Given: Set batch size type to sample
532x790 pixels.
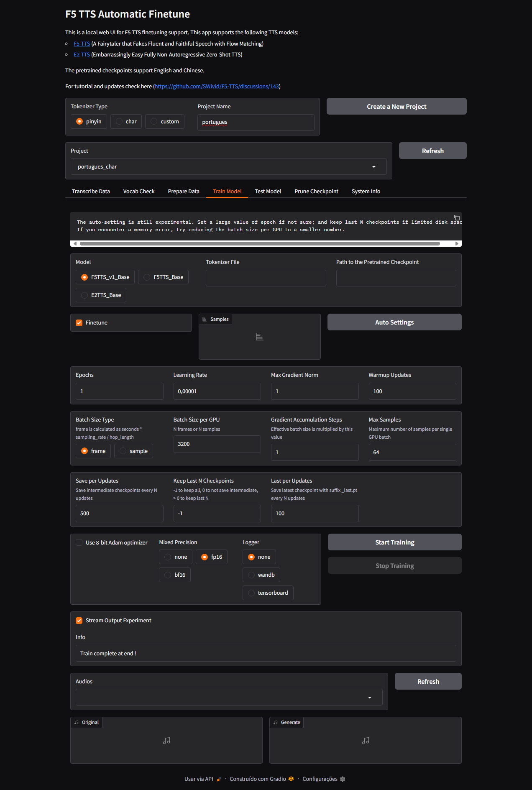Looking at the screenshot, I should [133, 451].
